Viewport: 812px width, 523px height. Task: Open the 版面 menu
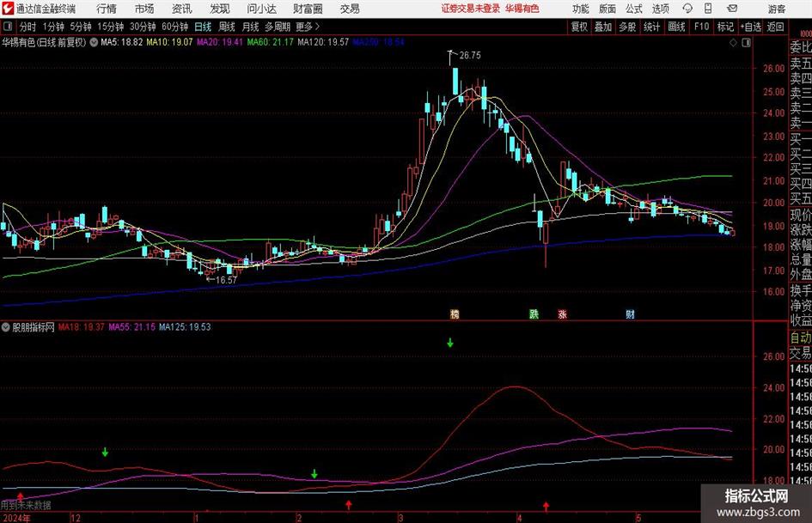pyautogui.click(x=607, y=9)
